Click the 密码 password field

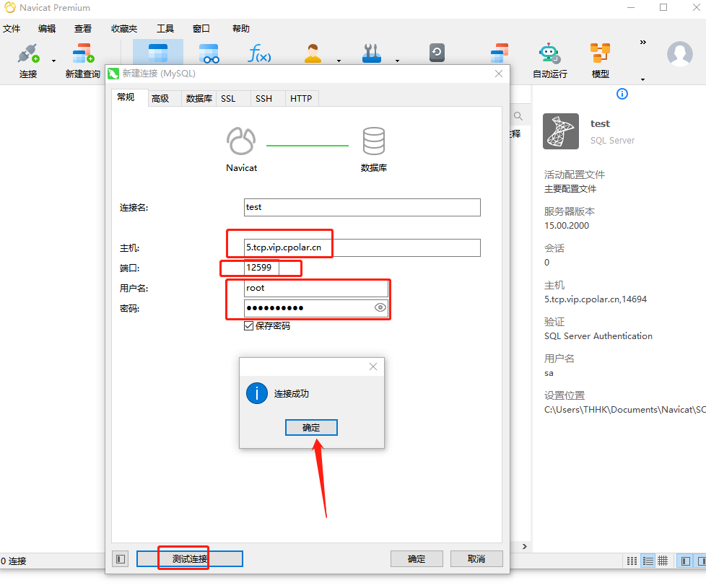[x=316, y=308]
